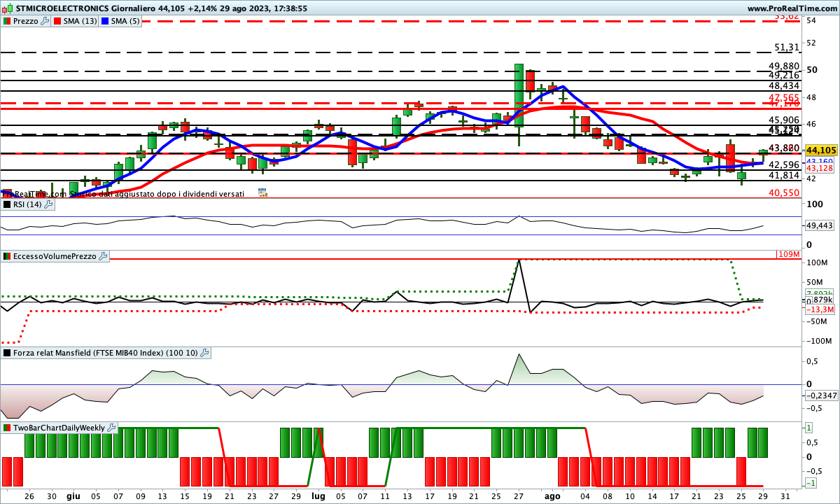Viewport: 840px width, 504px height.
Task: Select the EccessoVolumePrezzo indicator label
Action: [x=55, y=257]
